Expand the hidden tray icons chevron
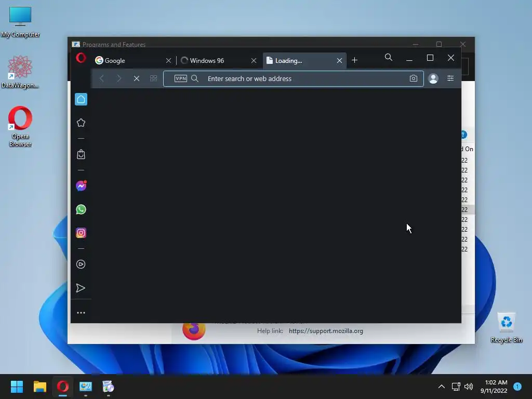532x399 pixels. [442, 387]
